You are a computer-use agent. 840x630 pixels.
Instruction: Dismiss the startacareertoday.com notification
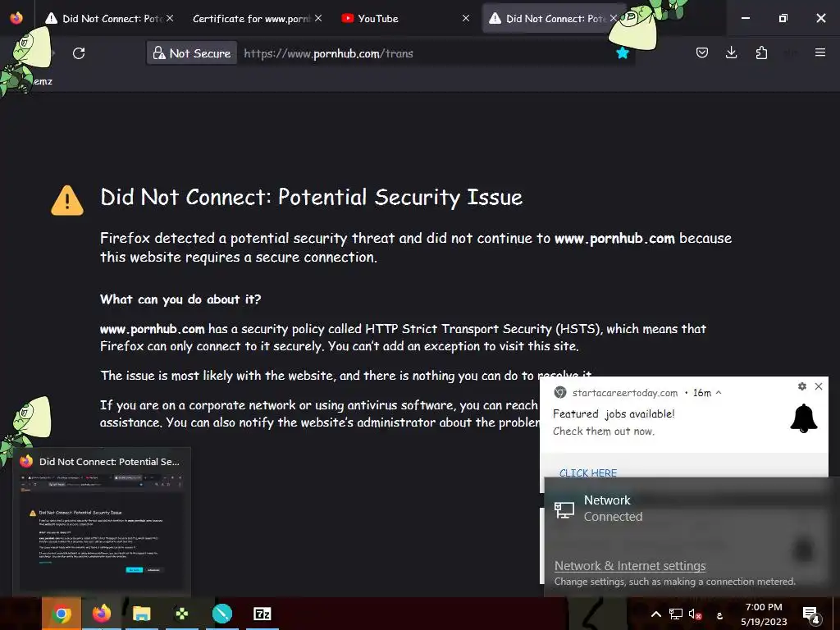[x=819, y=386]
